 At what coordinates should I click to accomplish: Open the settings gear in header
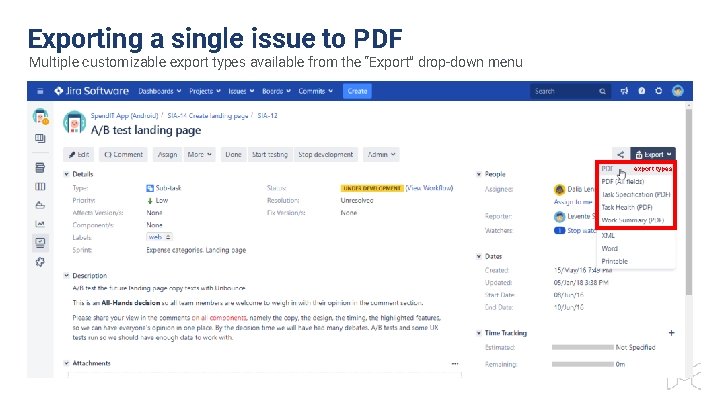658,91
